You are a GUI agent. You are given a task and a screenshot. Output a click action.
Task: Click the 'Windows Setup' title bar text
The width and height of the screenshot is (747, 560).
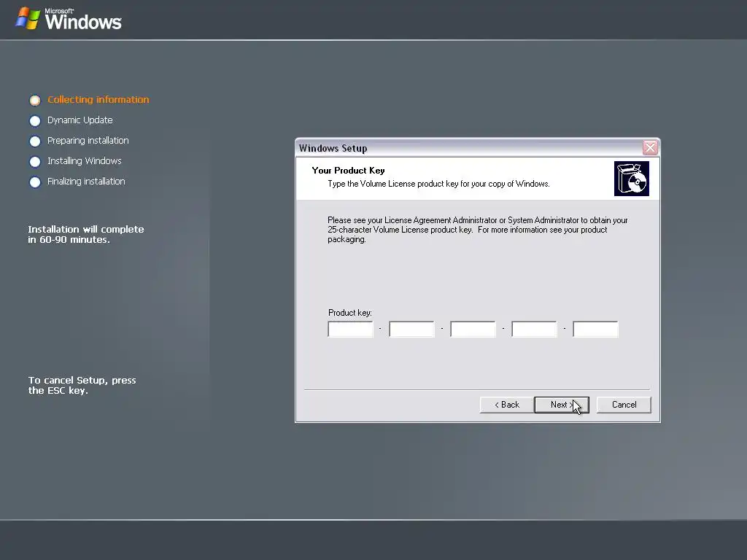333,148
